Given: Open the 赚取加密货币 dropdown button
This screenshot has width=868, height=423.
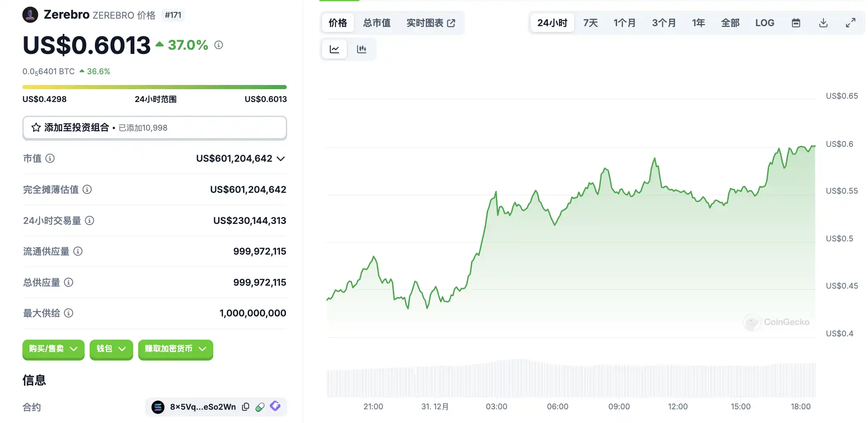Looking at the screenshot, I should click(x=175, y=349).
